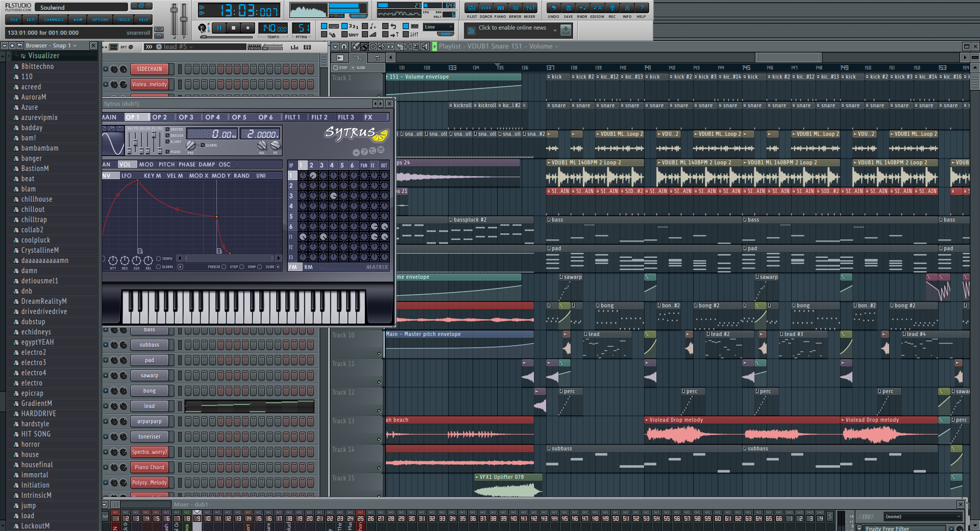980x531 pixels.
Task: Click the record button in transport
Action: (x=248, y=28)
